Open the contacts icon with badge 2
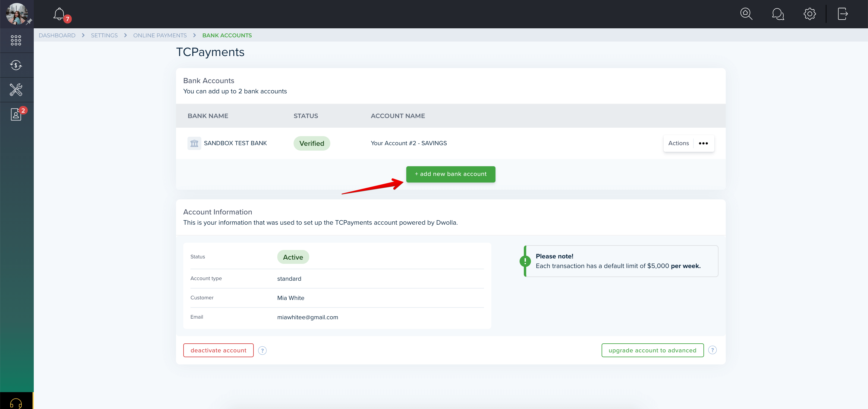Image resolution: width=868 pixels, height=409 pixels. (x=16, y=114)
